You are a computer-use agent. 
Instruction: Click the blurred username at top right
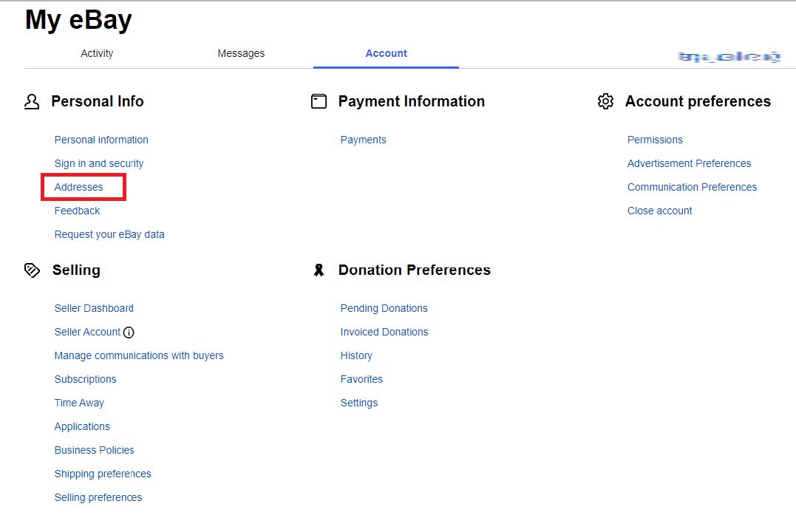[x=729, y=56]
